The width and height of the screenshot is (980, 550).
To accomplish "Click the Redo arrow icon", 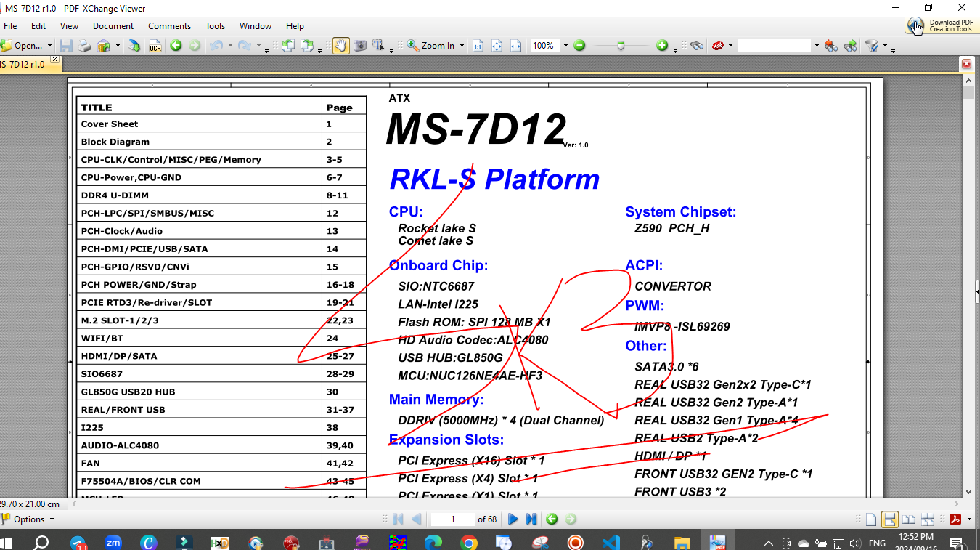I will point(245,46).
